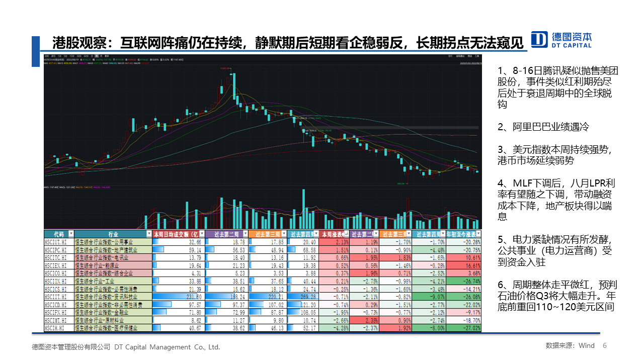The width and height of the screenshot is (644, 362).
Task: Click the 231.60 data bar cell
Action: click(x=178, y=297)
